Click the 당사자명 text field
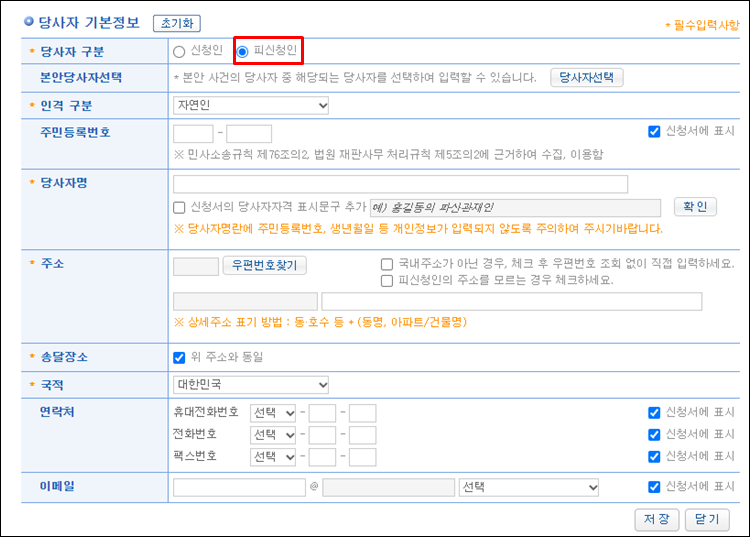 [x=400, y=184]
